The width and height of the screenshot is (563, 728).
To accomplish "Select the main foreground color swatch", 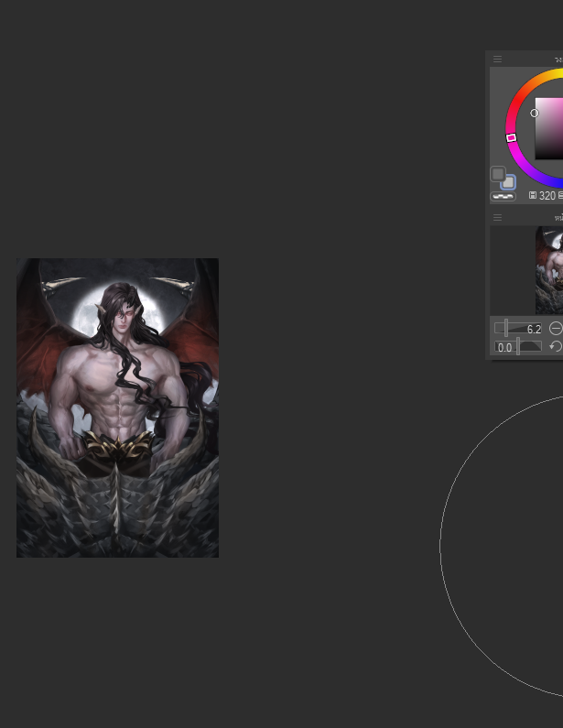I will [x=498, y=174].
